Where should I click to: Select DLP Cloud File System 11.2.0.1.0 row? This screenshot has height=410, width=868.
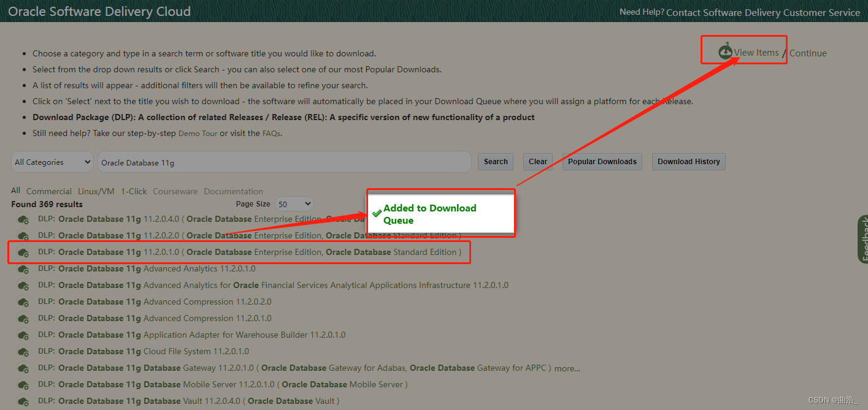(x=144, y=351)
